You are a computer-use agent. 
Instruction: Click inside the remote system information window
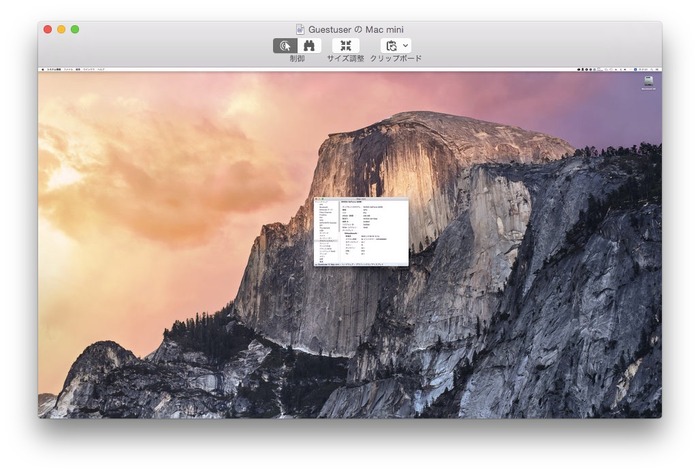[361, 232]
